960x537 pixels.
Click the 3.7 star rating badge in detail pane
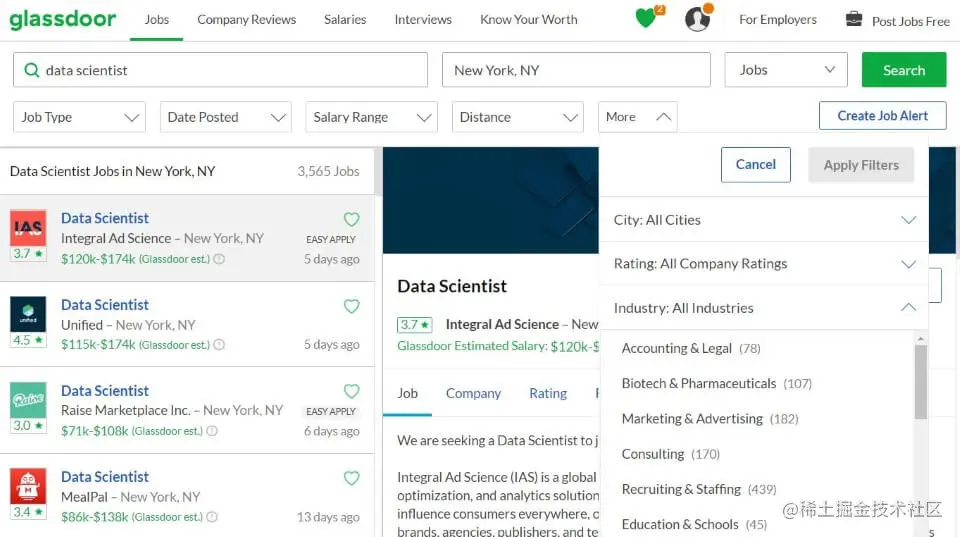414,325
